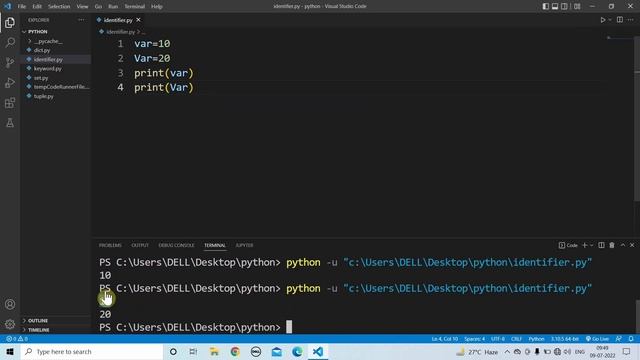
Task: Open the Go menu
Action: [x=98, y=7]
